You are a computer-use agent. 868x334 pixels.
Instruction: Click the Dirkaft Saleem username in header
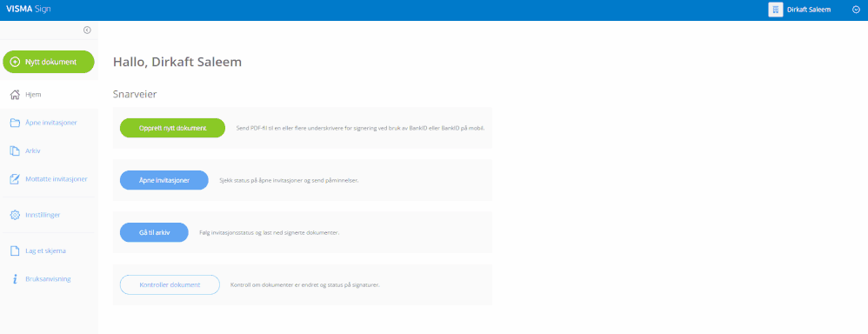[809, 10]
